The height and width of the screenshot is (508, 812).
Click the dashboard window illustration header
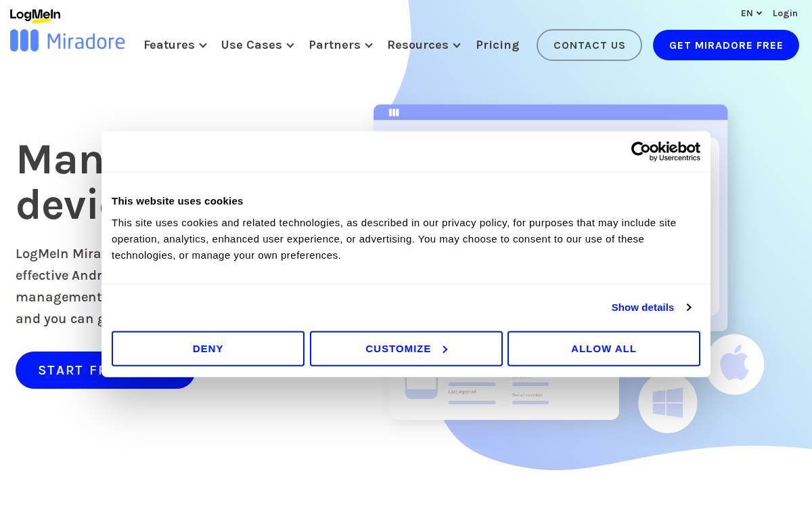coord(550,112)
